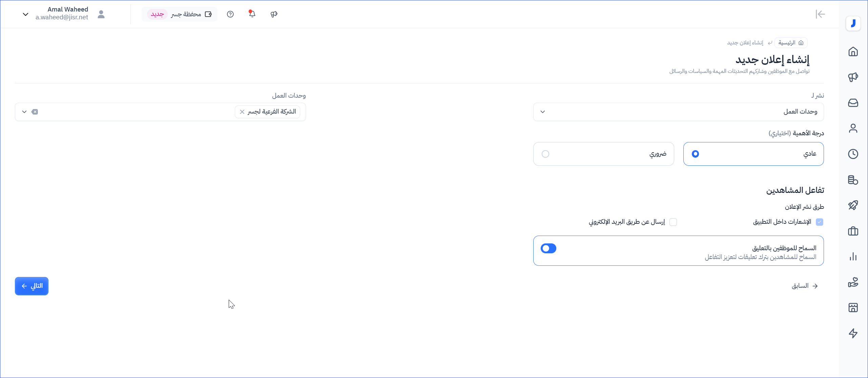
Task: Open the bar chart reports icon
Action: click(853, 257)
